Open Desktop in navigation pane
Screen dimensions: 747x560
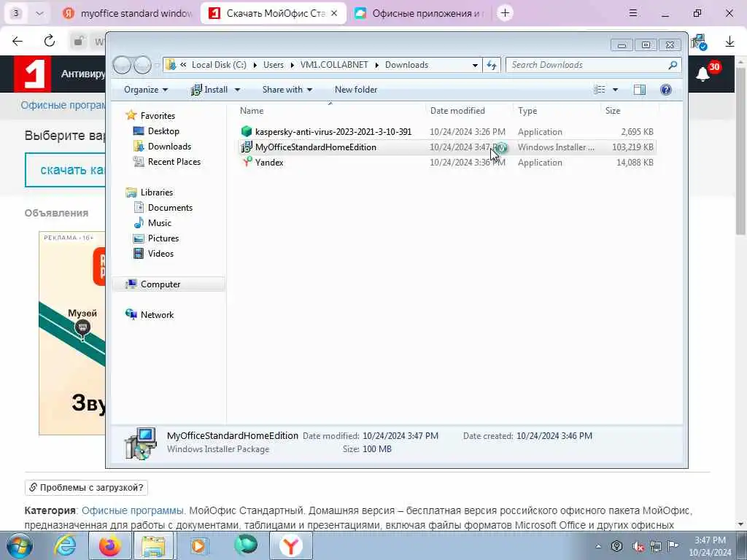pyautogui.click(x=163, y=131)
